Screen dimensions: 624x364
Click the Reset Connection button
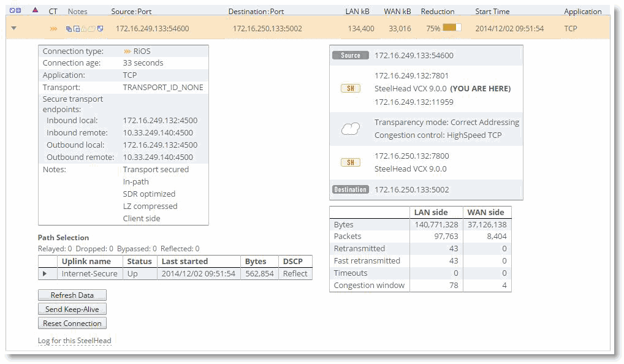click(x=72, y=324)
